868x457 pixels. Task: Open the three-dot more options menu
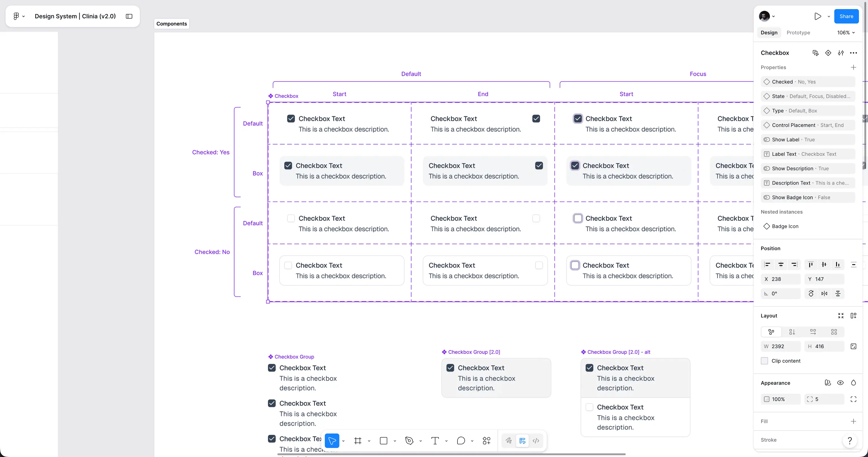pyautogui.click(x=854, y=53)
